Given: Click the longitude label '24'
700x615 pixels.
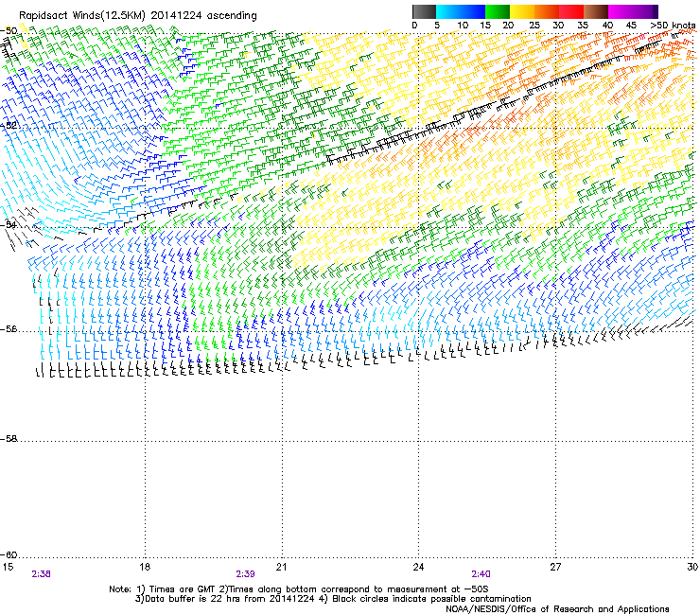Looking at the screenshot, I should tap(418, 567).
